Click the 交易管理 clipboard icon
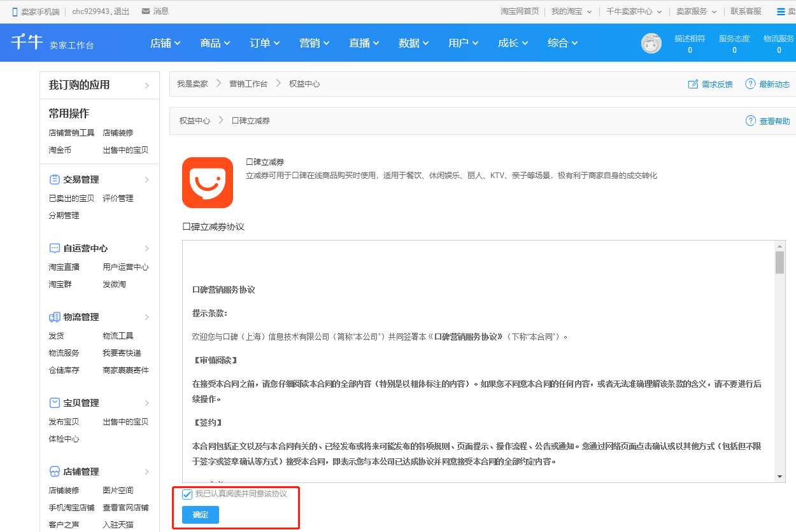Screen dimensions: 796x532 pyautogui.click(x=55, y=179)
